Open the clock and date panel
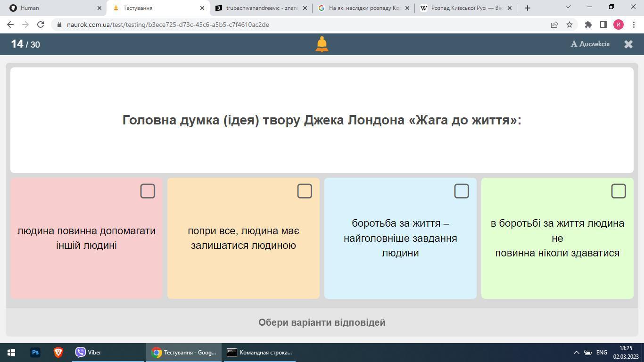Screen dimensions: 644x362 click(626, 353)
